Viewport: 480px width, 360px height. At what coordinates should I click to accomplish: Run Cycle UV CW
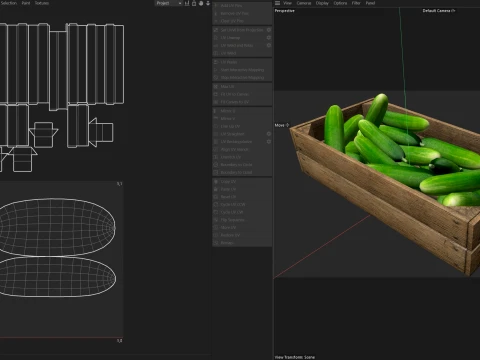[242, 212]
